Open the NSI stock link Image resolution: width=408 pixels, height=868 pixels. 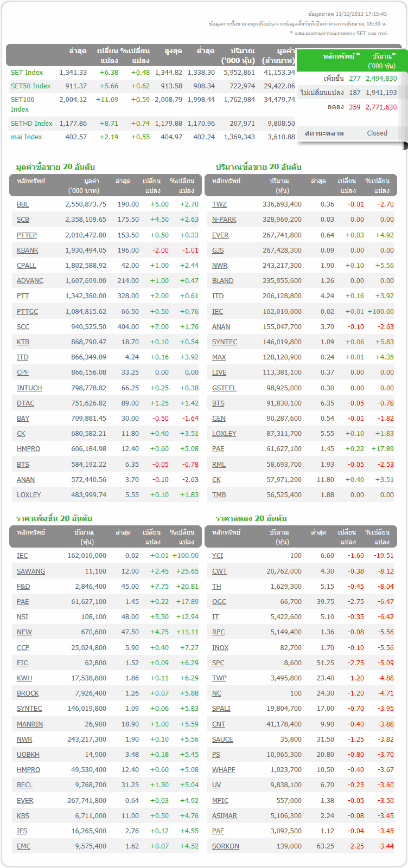(x=22, y=616)
